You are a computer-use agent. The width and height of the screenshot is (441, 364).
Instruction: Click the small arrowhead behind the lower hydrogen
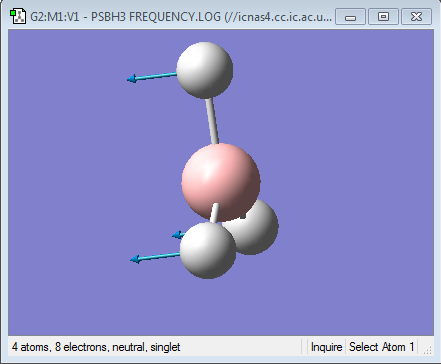[178, 235]
